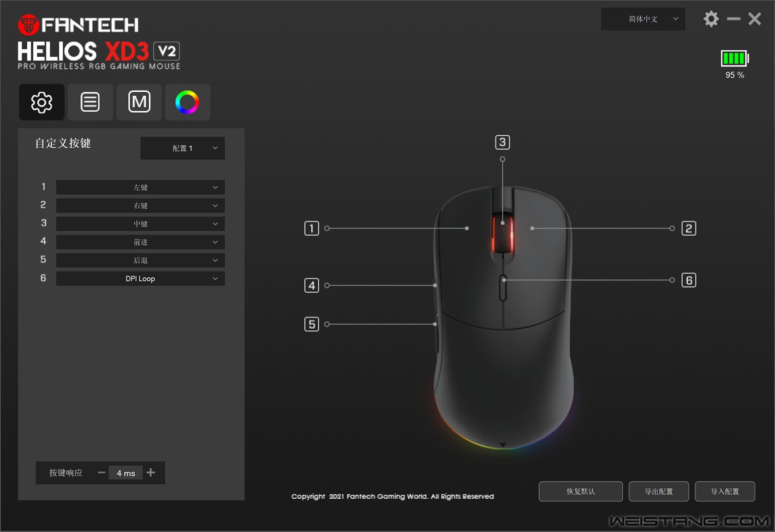Select mouse button marker 6 on diagram
Viewport: 775px width, 532px height.
click(x=689, y=280)
